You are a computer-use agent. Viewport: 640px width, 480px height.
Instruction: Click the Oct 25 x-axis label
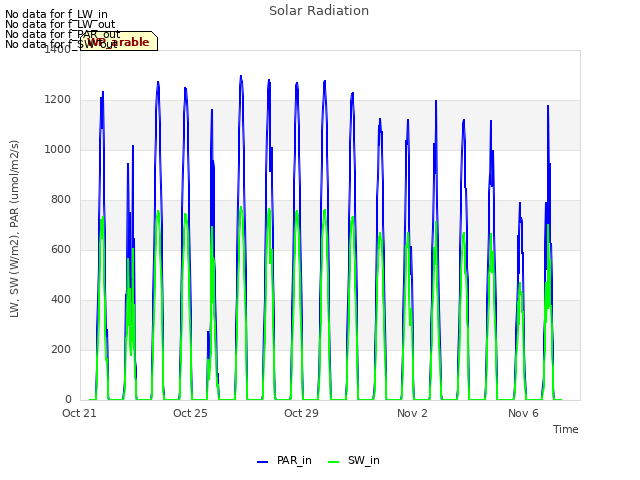tap(190, 413)
